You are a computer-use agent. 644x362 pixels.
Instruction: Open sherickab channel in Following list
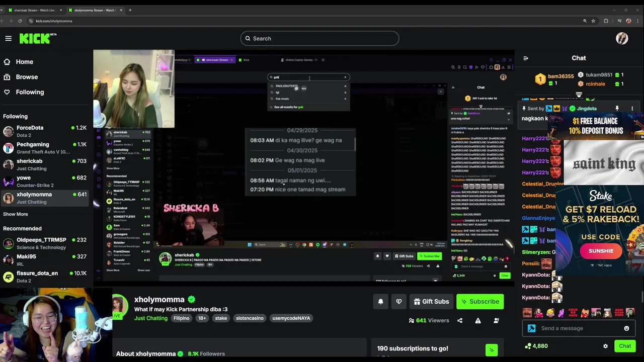(x=45, y=164)
